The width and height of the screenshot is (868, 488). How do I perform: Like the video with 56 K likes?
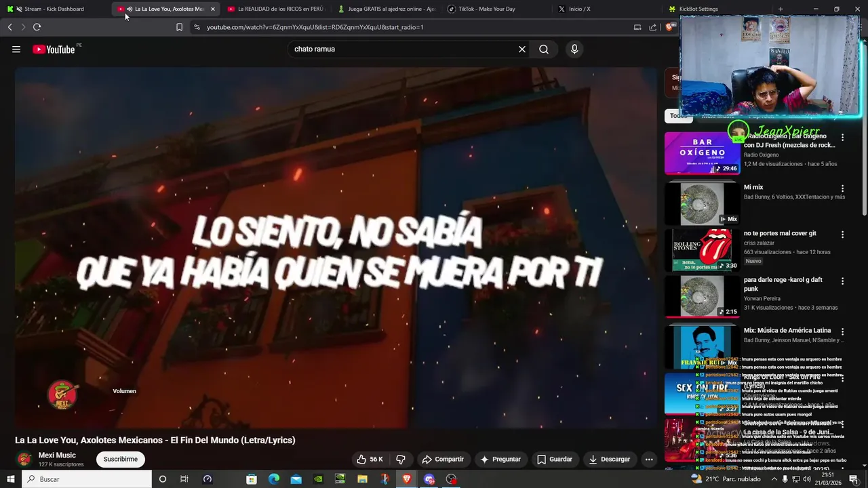pyautogui.click(x=370, y=459)
